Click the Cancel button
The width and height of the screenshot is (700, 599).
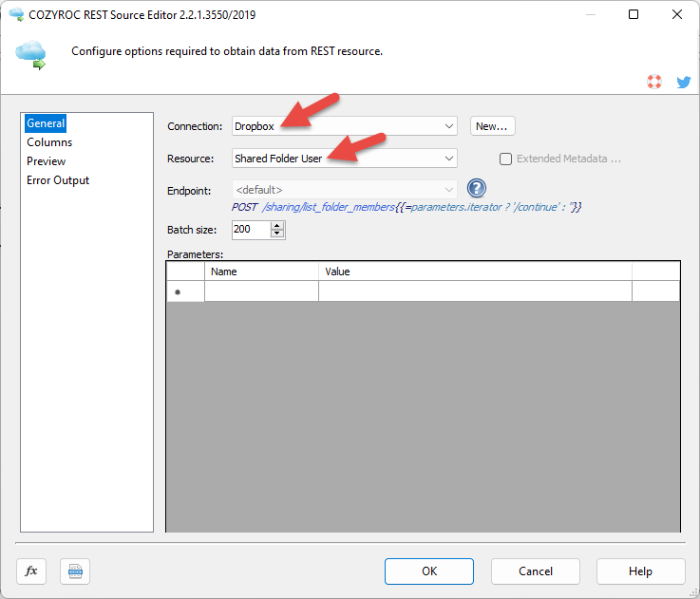coord(536,571)
